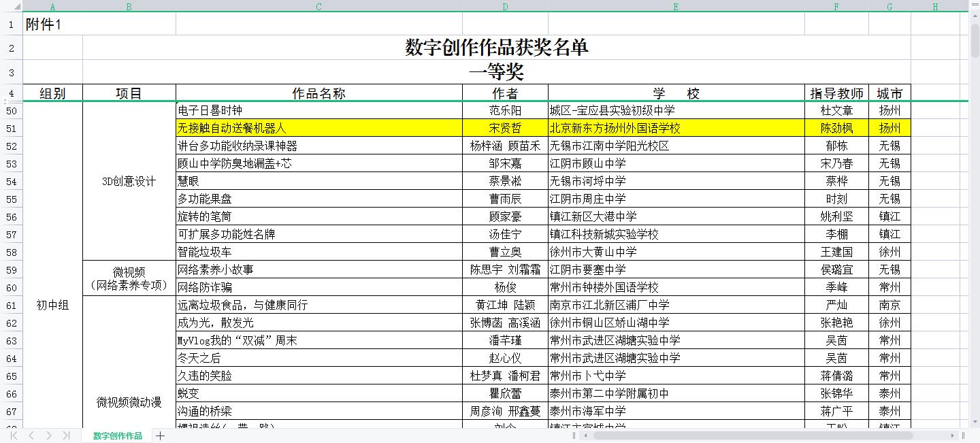Screen dimensions: 980x443
Task: Click the title 数字创作作品获奖名单
Action: click(x=497, y=48)
